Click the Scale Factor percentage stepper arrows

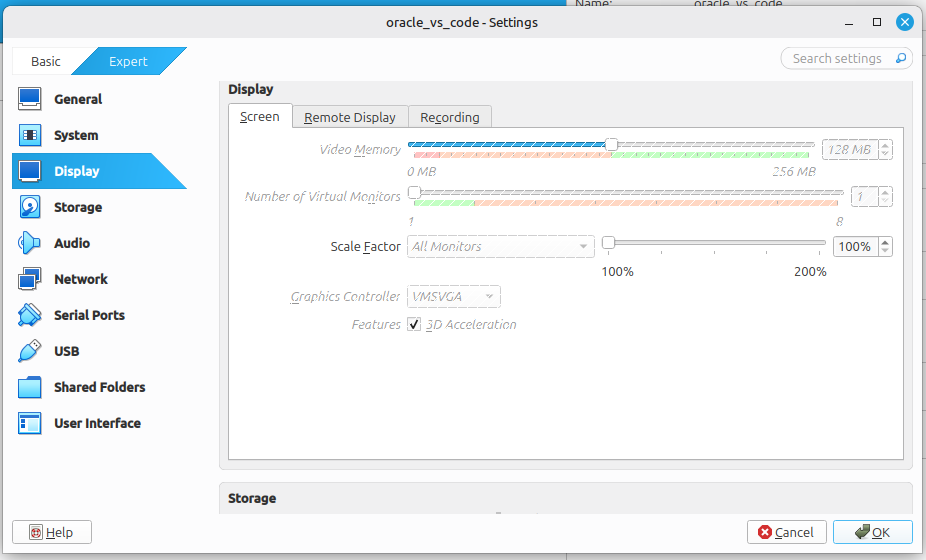pyautogui.click(x=884, y=246)
